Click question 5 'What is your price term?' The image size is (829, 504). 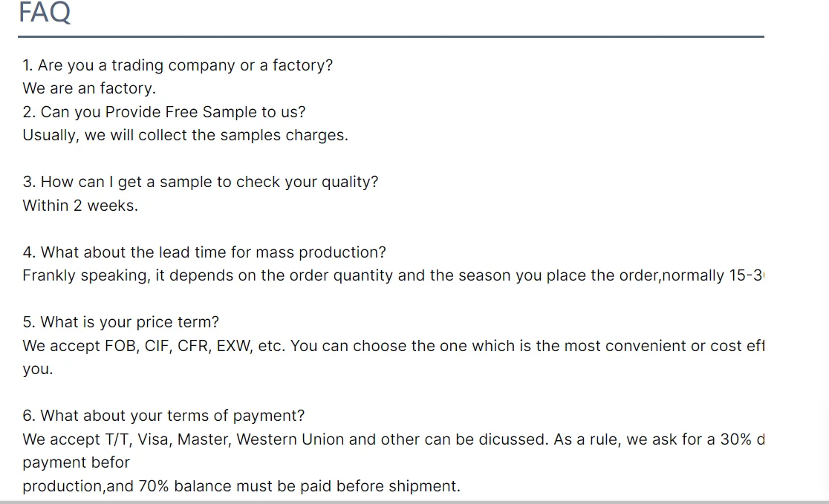[121, 322]
